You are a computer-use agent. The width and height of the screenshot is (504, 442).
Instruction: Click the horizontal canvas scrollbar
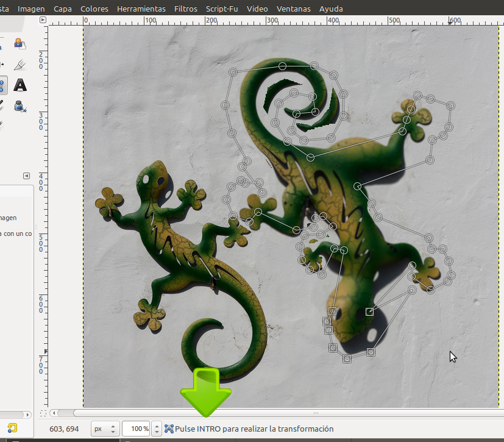tap(274, 413)
